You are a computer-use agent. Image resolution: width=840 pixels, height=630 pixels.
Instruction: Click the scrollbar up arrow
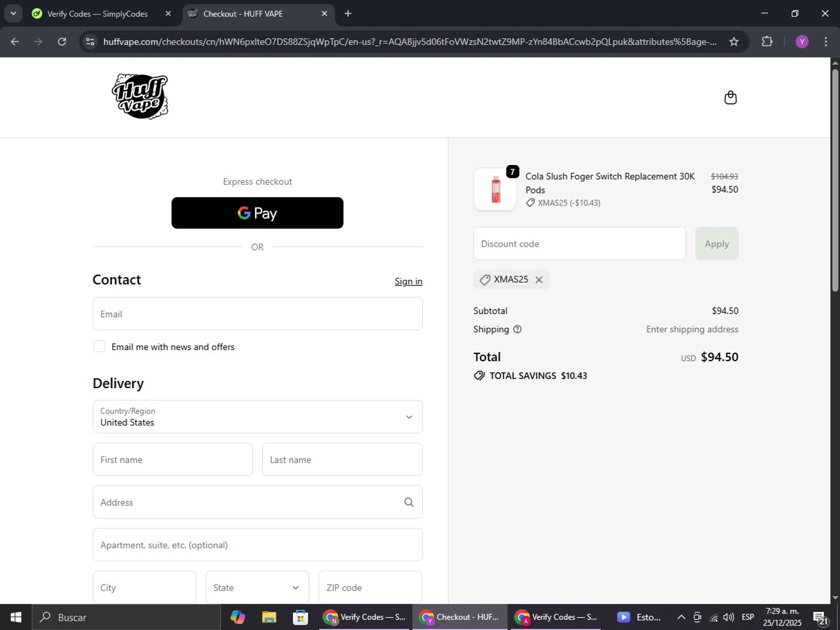835,63
